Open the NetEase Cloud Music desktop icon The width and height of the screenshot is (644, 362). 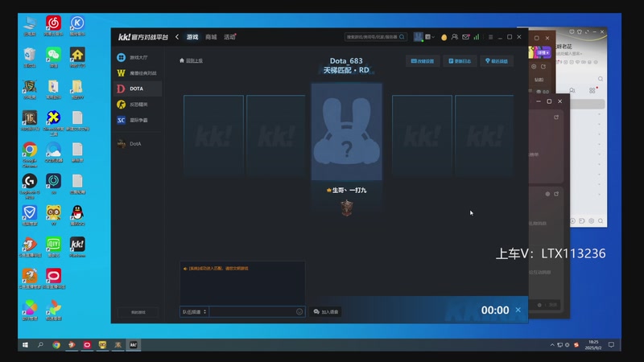pyautogui.click(x=53, y=26)
